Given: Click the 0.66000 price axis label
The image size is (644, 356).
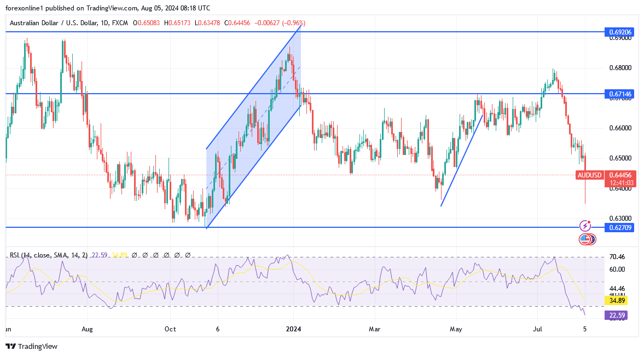Looking at the screenshot, I should coord(620,128).
